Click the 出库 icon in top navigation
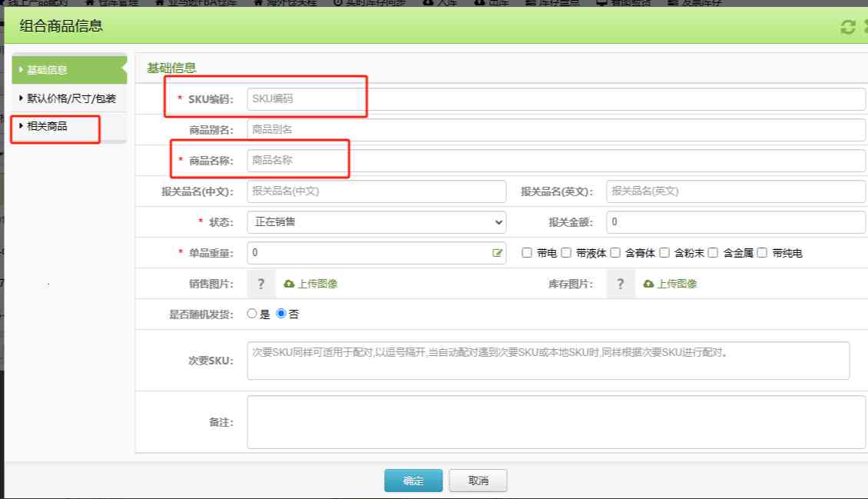The image size is (868, 499). [x=489, y=3]
